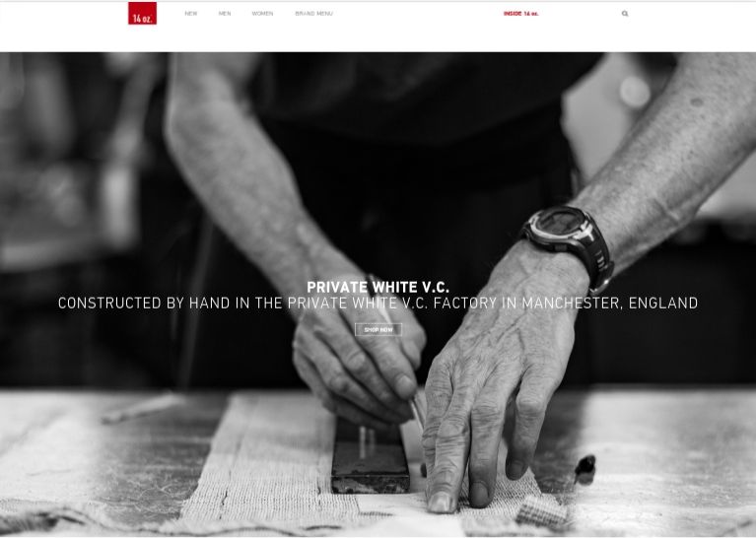Click the red 14 oz. logo

[142, 13]
